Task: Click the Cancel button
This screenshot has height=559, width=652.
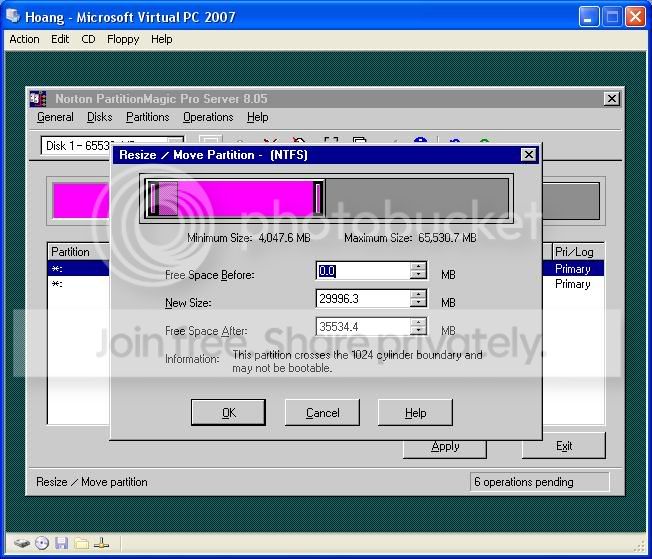Action: click(x=322, y=413)
